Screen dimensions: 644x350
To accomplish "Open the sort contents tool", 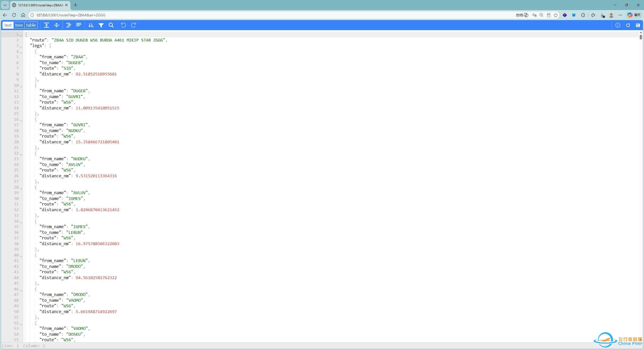I will click(x=91, y=25).
